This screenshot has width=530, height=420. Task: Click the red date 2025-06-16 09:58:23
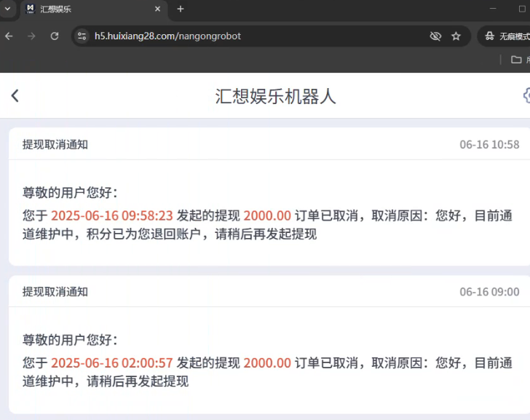point(112,215)
